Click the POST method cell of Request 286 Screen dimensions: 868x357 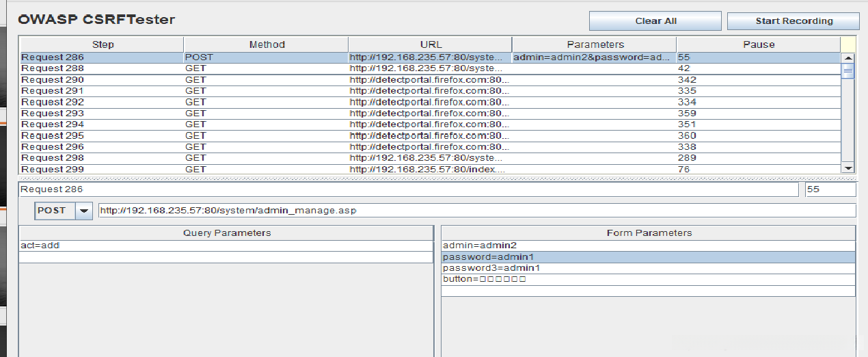coord(266,57)
